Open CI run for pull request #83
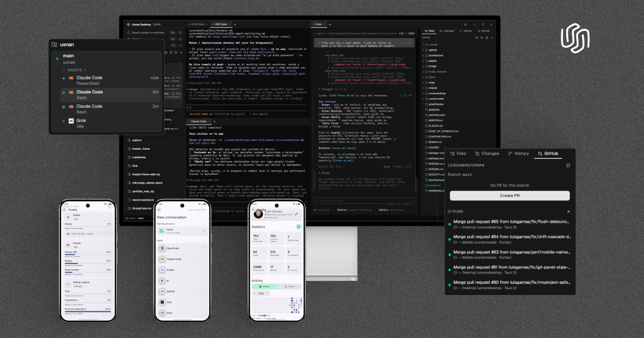Screen dimensions: 644x338 tap(510, 254)
